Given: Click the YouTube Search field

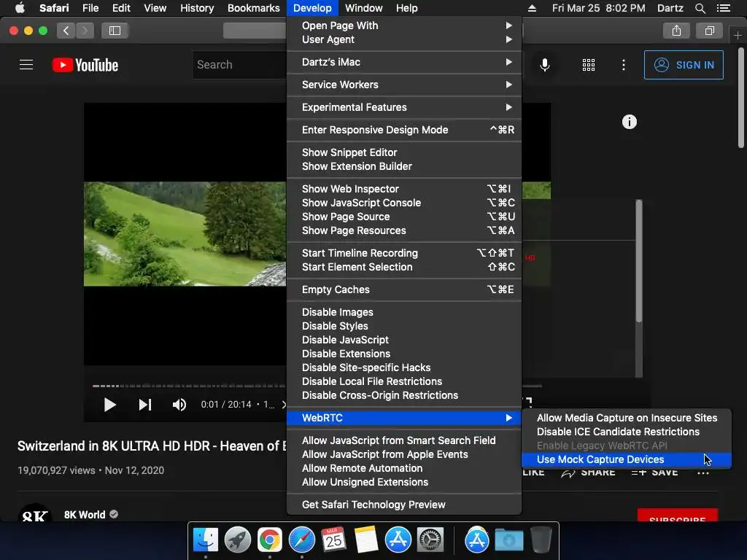Looking at the screenshot, I should pos(239,65).
